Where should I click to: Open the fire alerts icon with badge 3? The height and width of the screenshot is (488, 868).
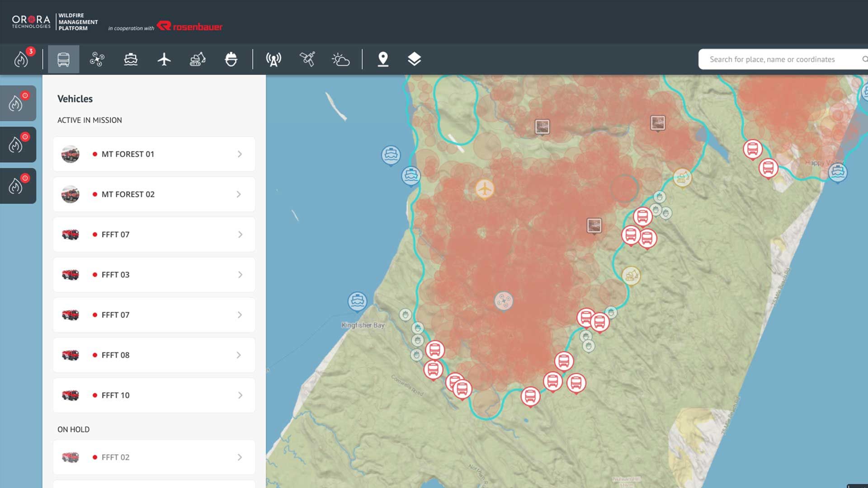[22, 59]
